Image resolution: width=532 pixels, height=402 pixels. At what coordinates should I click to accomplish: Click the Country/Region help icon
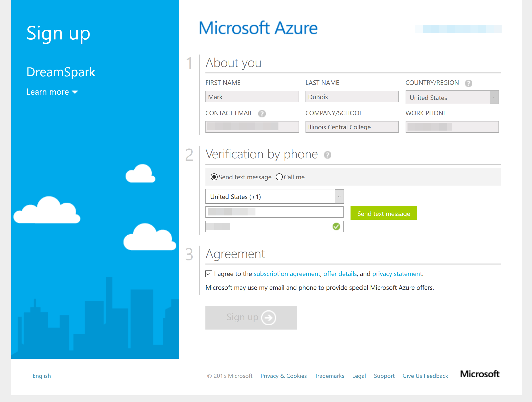(x=468, y=83)
